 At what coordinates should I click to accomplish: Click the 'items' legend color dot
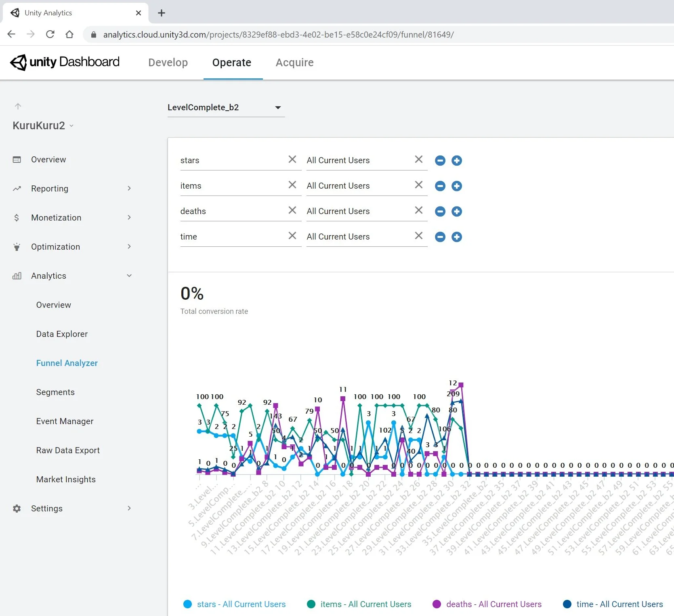pyautogui.click(x=311, y=604)
